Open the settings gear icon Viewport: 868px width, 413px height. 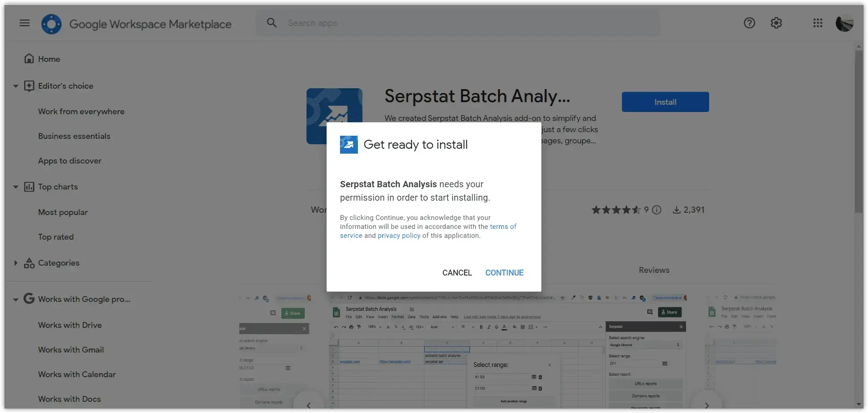coord(776,23)
